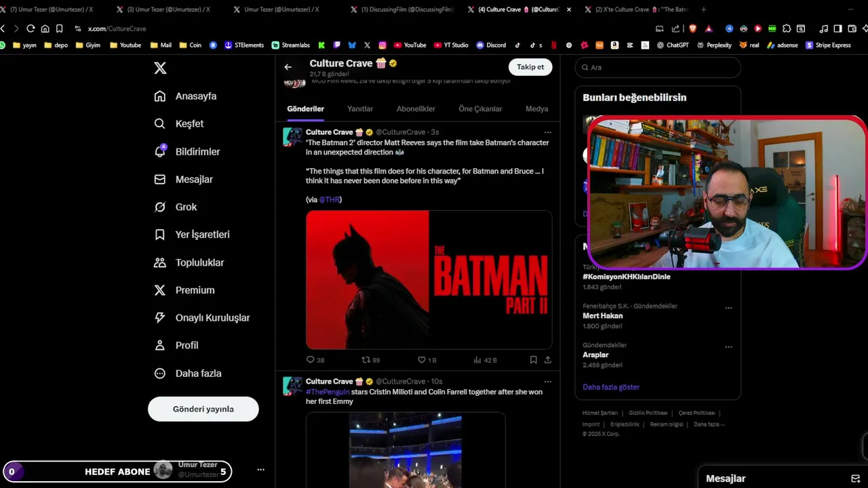The image size is (868, 488).
Task: Click the site settings icon by URL
Action: pyautogui.click(x=78, y=28)
